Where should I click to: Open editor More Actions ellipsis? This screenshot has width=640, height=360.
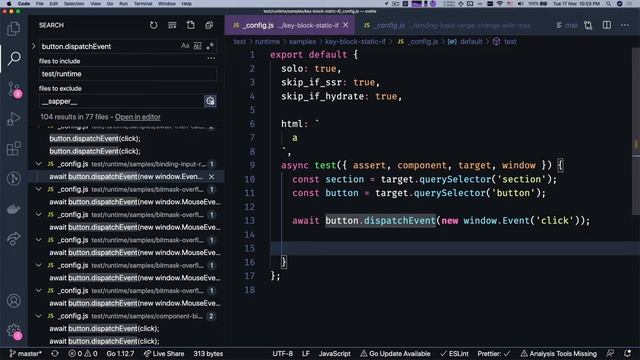(x=625, y=25)
